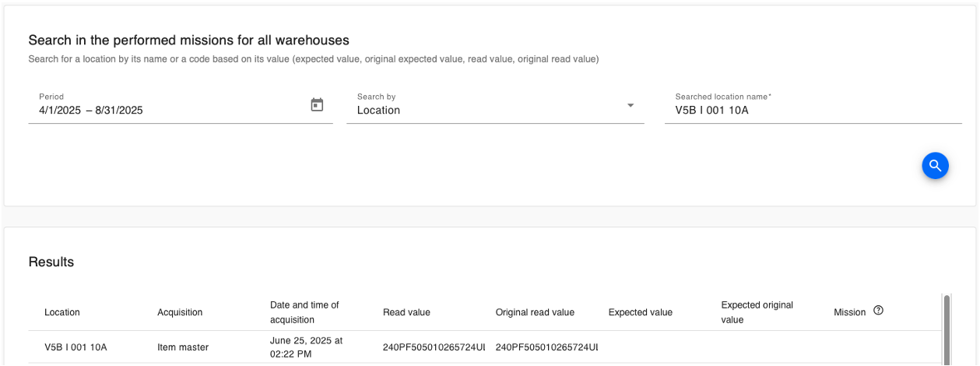
Task: Click the help icon next to Mission
Action: (878, 311)
